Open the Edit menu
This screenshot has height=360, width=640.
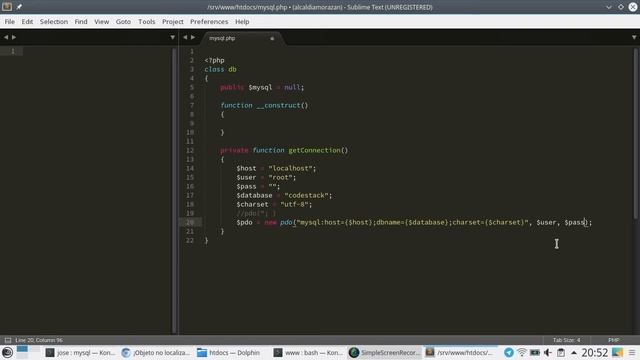point(27,22)
